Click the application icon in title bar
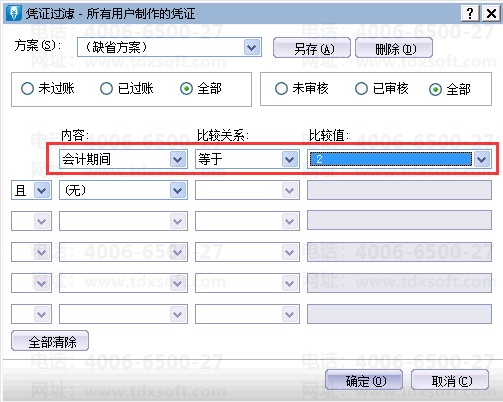The image size is (503, 402). point(14,13)
